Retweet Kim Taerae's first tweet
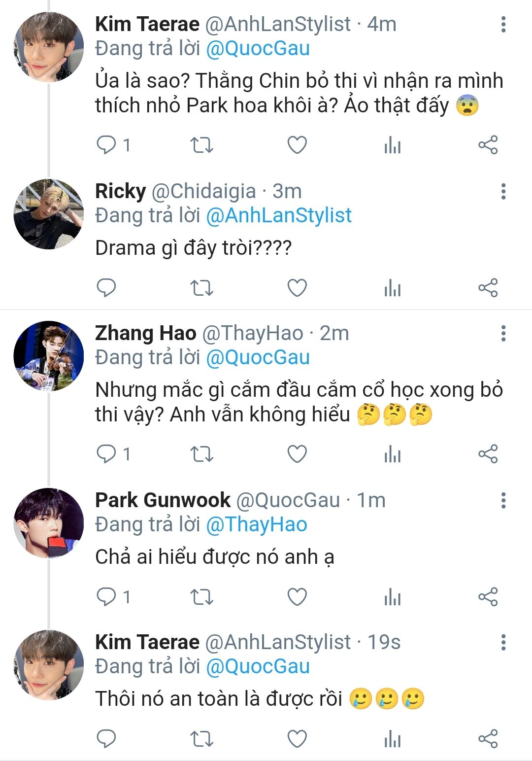The image size is (532, 761). 201,145
